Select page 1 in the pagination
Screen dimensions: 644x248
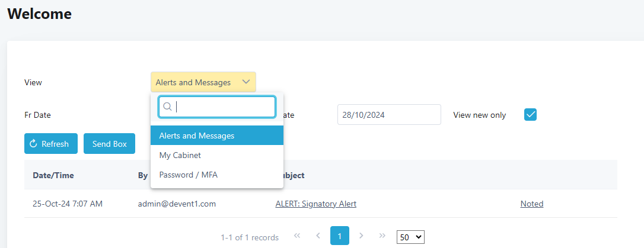(339, 236)
